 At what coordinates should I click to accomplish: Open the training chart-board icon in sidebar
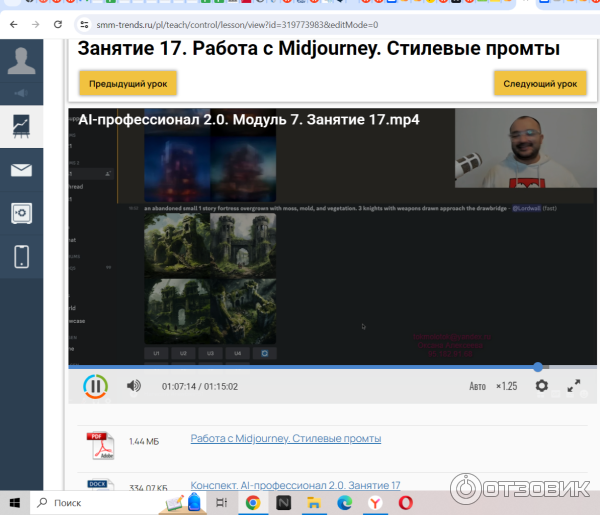point(21,126)
